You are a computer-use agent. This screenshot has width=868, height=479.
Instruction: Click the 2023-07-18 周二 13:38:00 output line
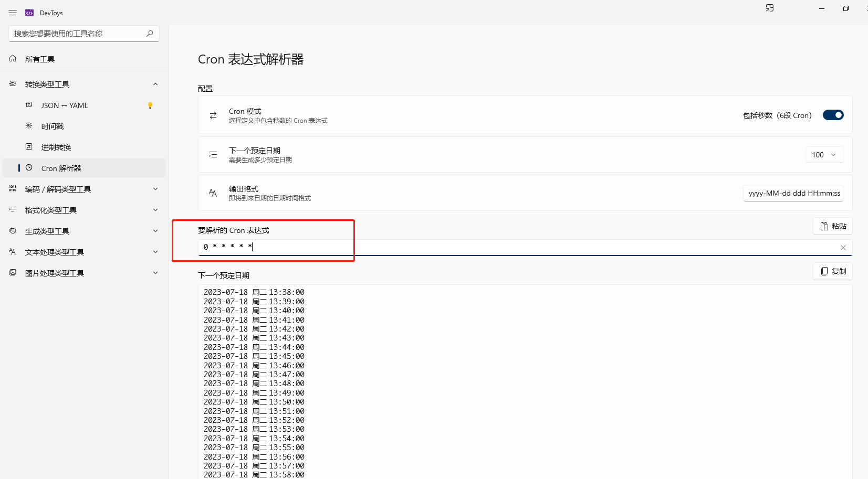(x=254, y=292)
